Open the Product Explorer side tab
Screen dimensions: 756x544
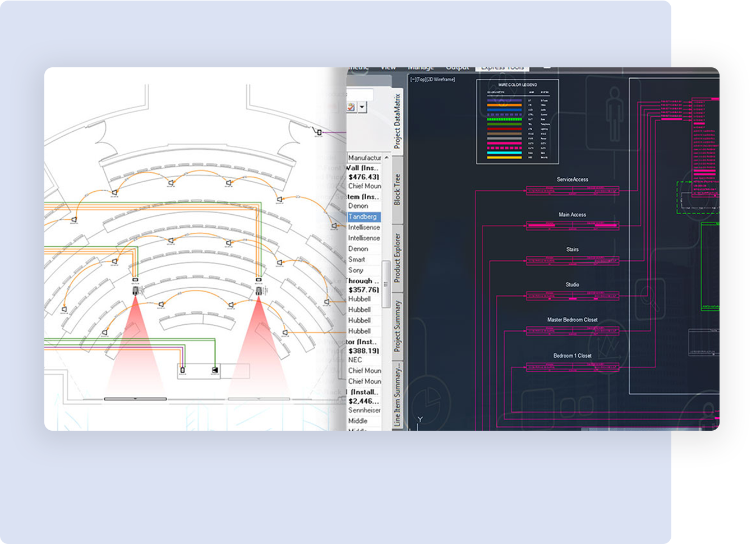point(397,257)
